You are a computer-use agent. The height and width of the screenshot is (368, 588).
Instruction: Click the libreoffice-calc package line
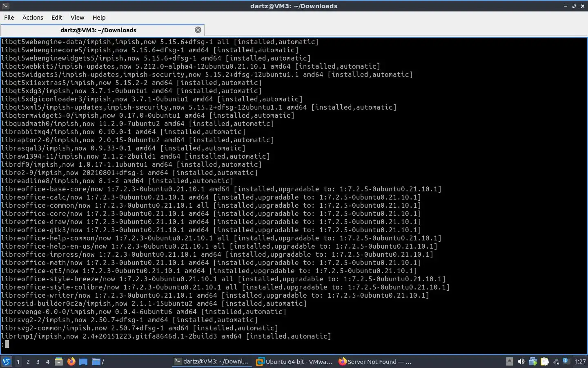pyautogui.click(x=211, y=197)
